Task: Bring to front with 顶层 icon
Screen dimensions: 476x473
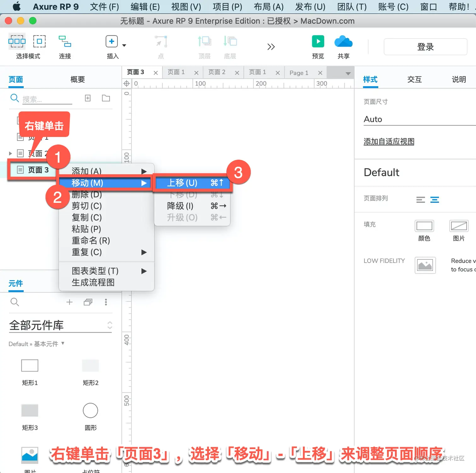Action: click(x=204, y=42)
